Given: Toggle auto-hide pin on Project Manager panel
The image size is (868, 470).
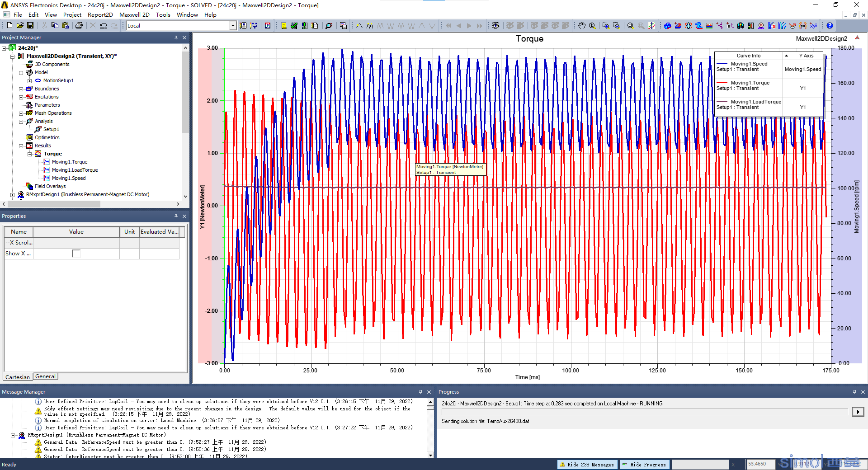Looking at the screenshot, I should (x=176, y=38).
